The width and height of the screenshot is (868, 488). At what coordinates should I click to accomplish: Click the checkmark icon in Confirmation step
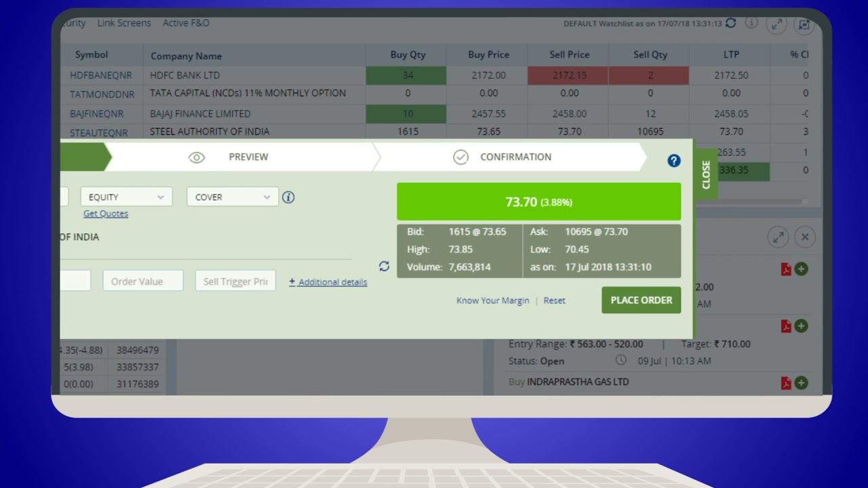[460, 157]
